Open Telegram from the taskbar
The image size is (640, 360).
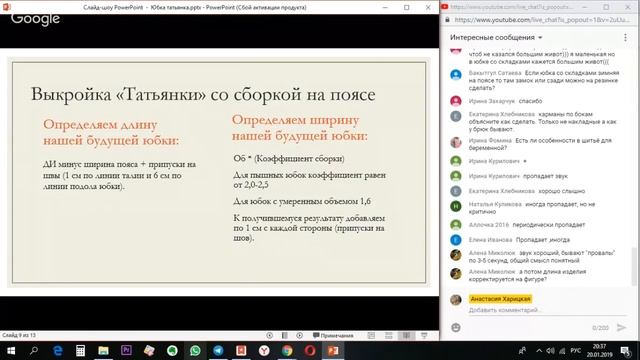[x=218, y=351]
